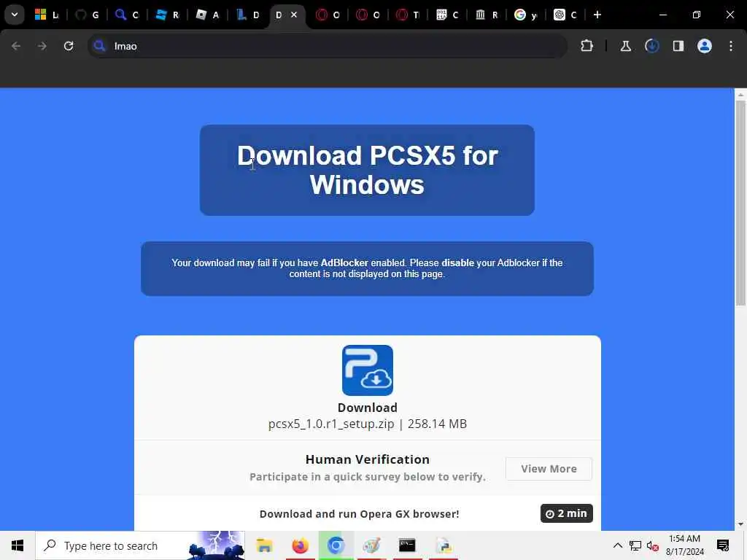Show hidden system tray icons
Screen dimensions: 747x560
tap(617, 545)
